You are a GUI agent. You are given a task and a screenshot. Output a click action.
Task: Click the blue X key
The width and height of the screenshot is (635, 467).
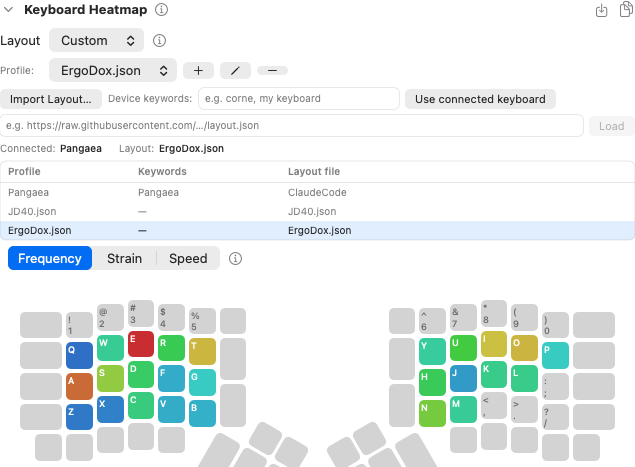pos(110,409)
